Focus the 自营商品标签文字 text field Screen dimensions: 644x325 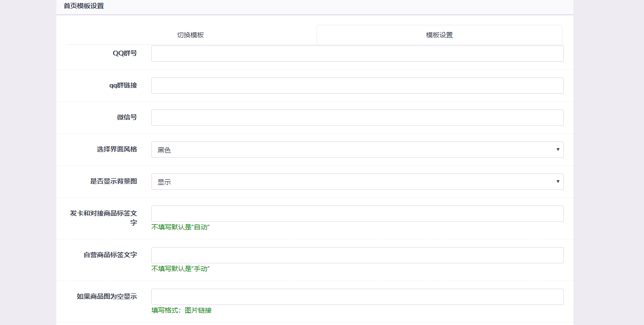pyautogui.click(x=357, y=255)
